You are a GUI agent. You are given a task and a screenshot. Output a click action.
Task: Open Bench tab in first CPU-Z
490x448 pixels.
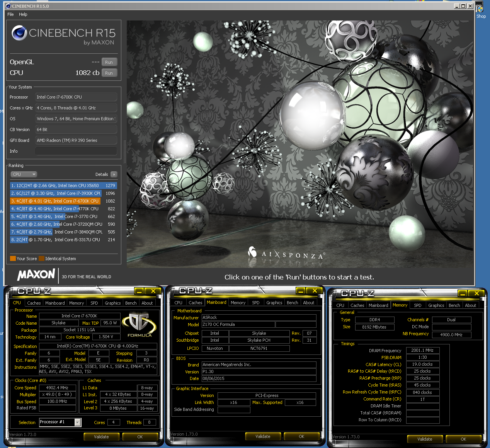[x=131, y=303]
